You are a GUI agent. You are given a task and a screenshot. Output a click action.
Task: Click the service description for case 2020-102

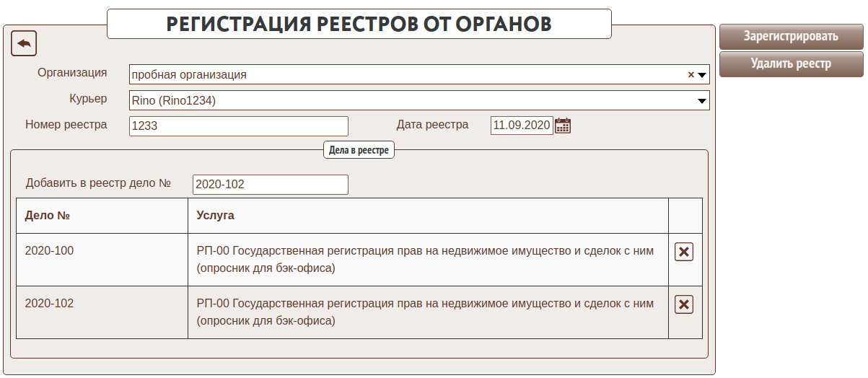425,312
